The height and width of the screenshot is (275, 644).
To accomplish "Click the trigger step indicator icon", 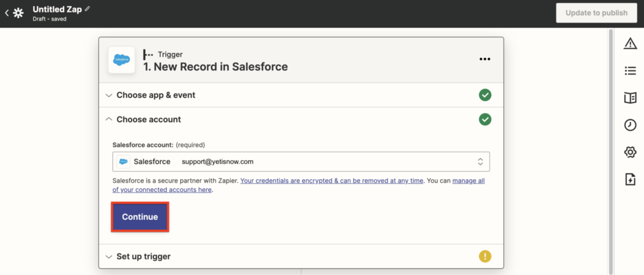I will pos(148,55).
